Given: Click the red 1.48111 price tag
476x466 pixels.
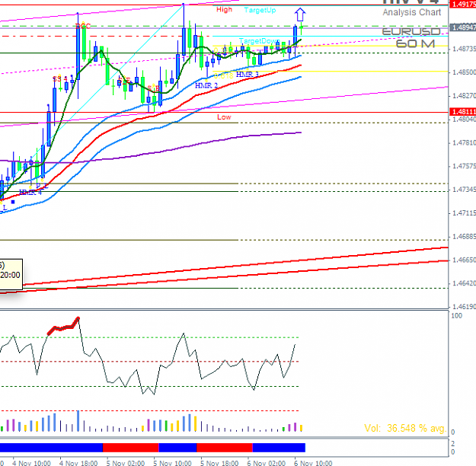Looking at the screenshot, I should click(x=462, y=112).
